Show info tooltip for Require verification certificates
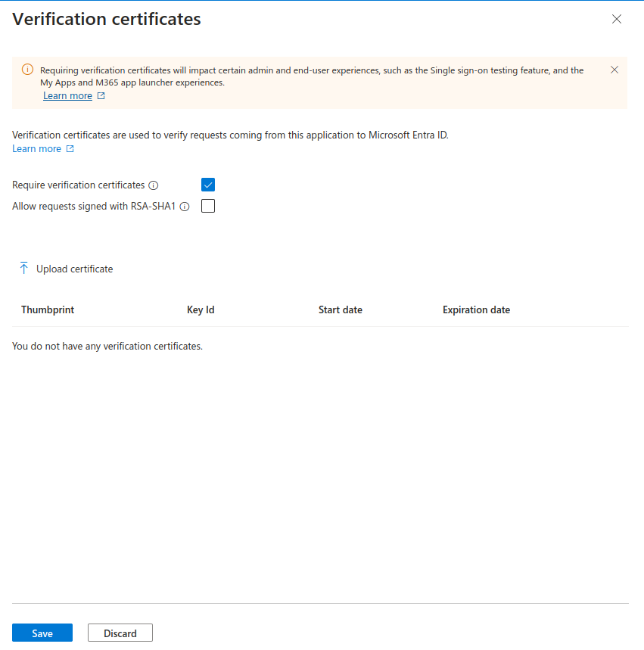The height and width of the screenshot is (650, 644). (x=154, y=185)
